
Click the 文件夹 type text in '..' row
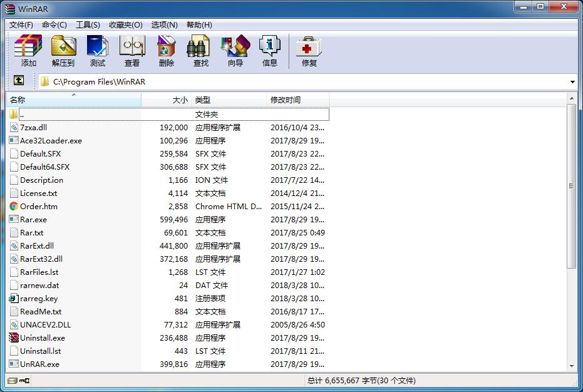point(207,114)
